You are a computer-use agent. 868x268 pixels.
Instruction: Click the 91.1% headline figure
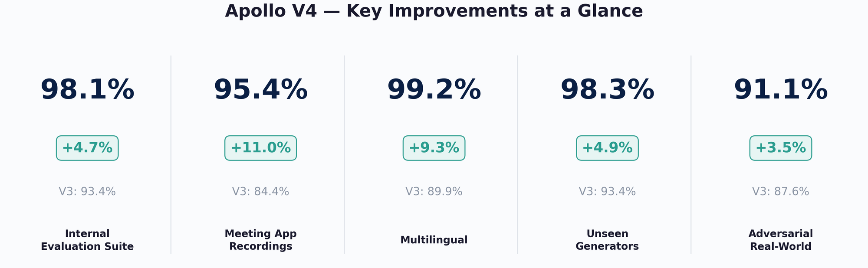point(781,90)
